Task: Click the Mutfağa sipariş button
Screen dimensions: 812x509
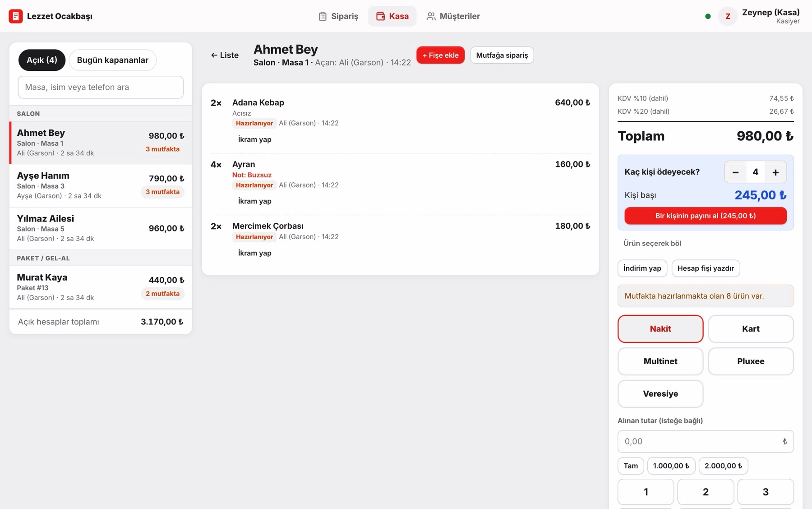Action: tap(502, 55)
